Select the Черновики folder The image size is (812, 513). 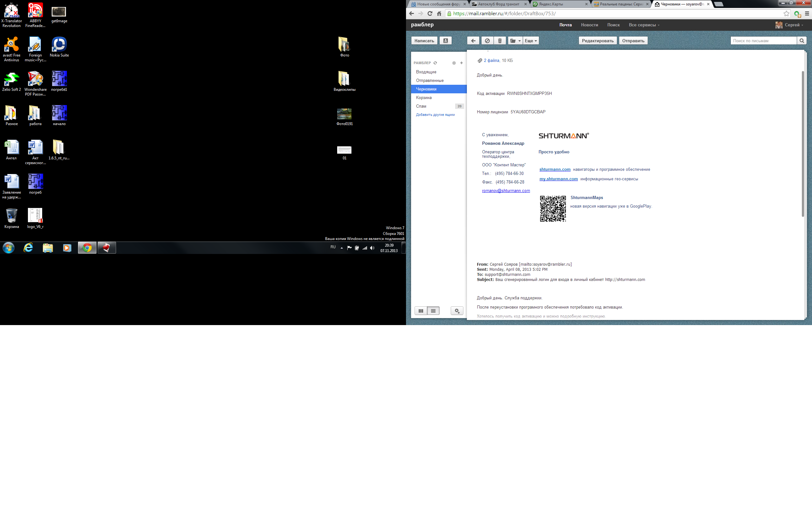pos(439,89)
